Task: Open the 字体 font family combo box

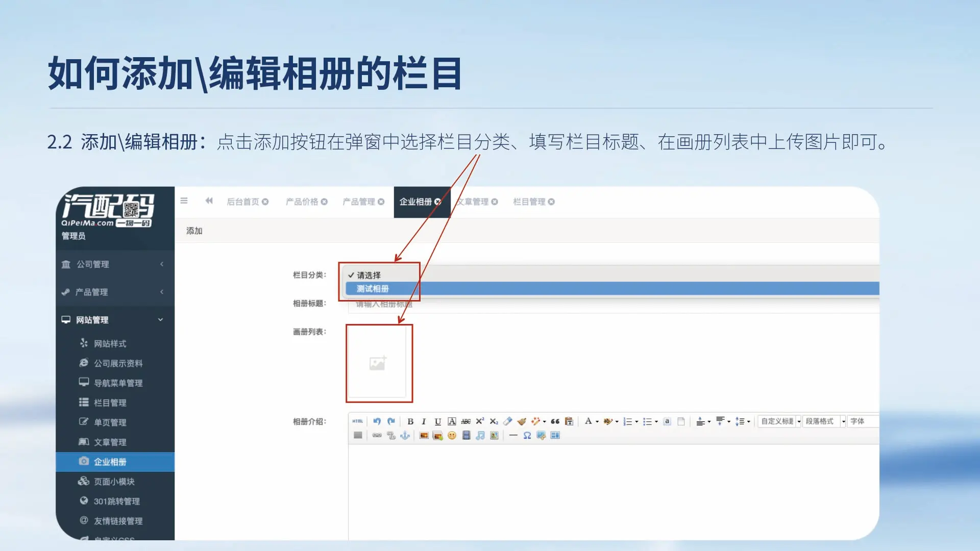Action: coord(863,421)
